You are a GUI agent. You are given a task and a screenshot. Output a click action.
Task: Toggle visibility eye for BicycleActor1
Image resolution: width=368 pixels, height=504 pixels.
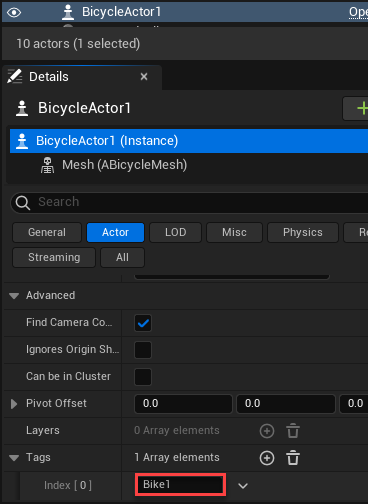click(x=14, y=13)
